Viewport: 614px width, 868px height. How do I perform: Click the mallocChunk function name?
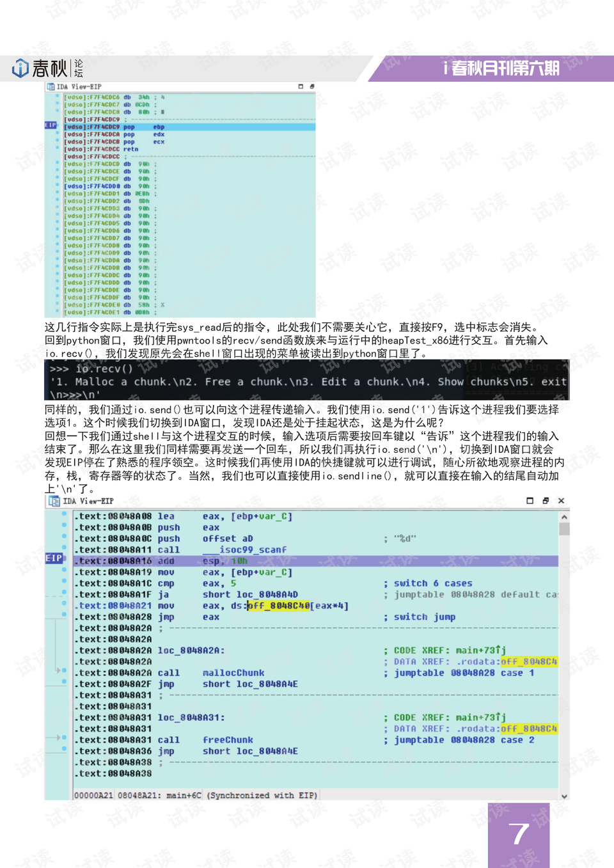tap(233, 673)
